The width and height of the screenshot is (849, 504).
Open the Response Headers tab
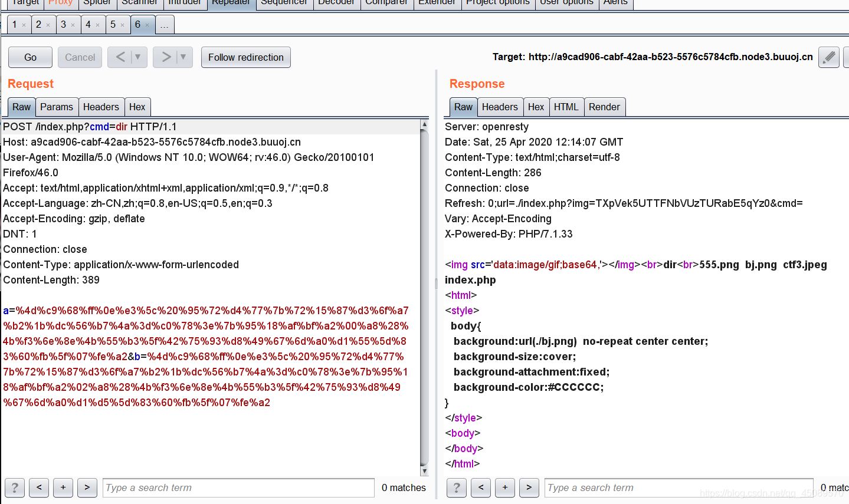coord(500,107)
